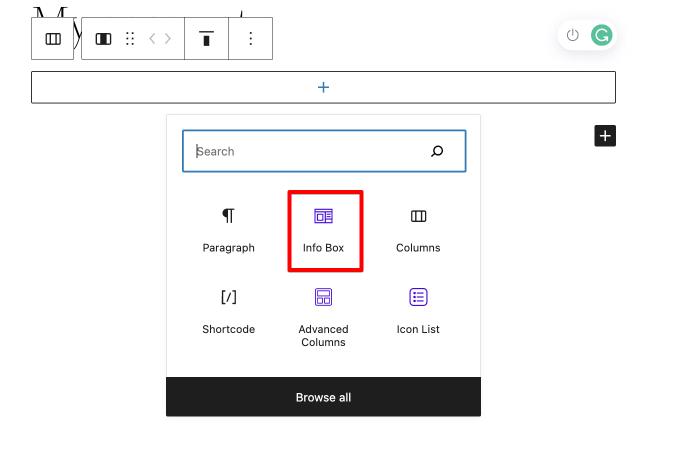The width and height of the screenshot is (679, 462).
Task: Change vertical alignment in toolbar
Action: [206, 39]
